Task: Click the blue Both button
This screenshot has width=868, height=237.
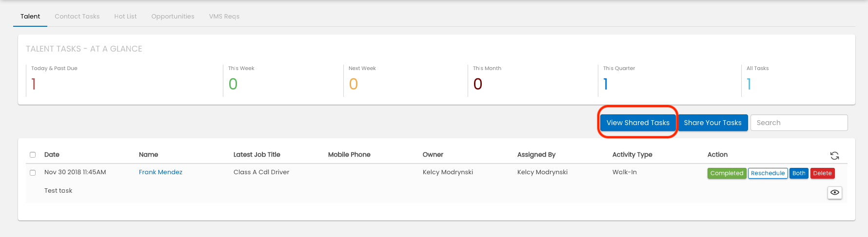Action: pos(799,173)
